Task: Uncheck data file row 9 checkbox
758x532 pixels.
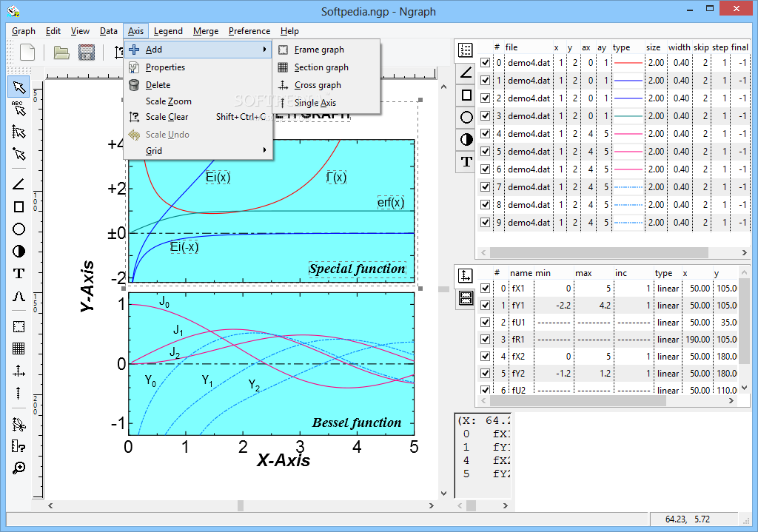Action: (485, 223)
